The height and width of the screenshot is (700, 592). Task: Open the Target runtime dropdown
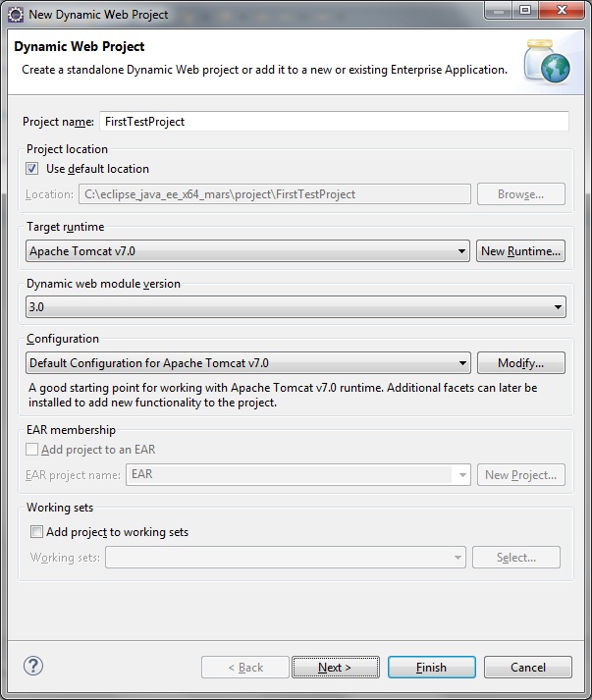(x=461, y=251)
